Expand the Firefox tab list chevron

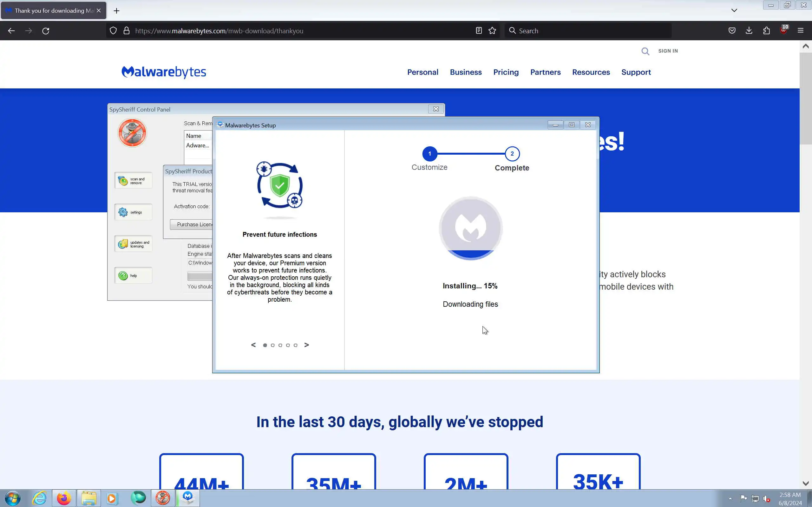pos(734,10)
